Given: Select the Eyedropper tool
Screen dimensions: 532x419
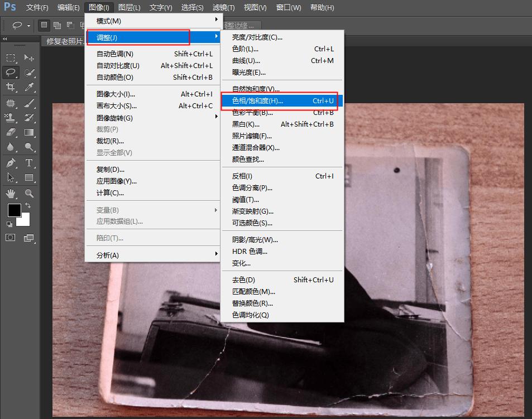Looking at the screenshot, I should coord(29,87).
